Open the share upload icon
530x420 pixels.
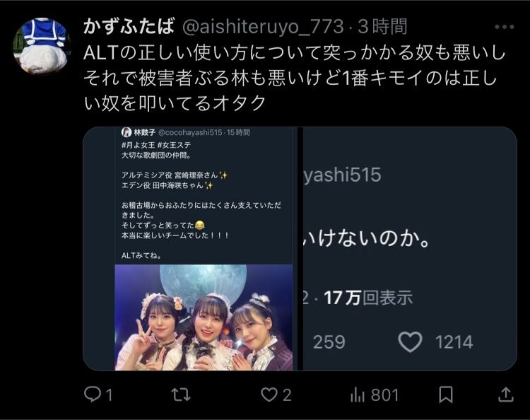(506, 395)
